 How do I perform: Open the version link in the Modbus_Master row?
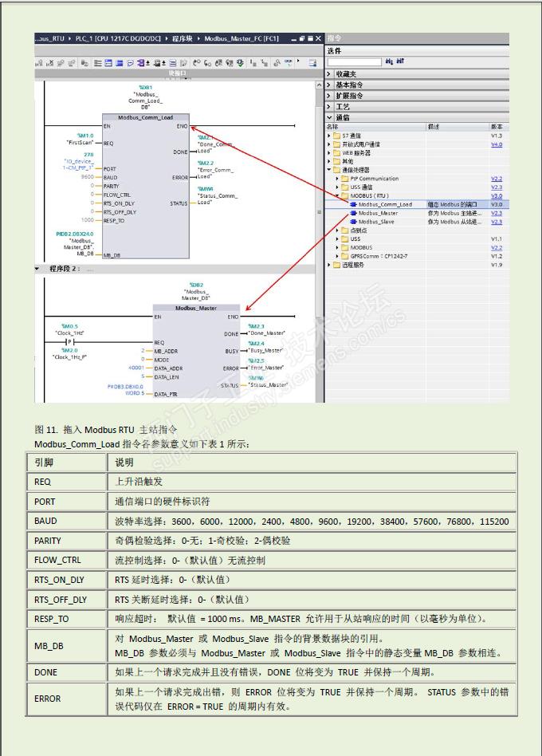tap(497, 213)
